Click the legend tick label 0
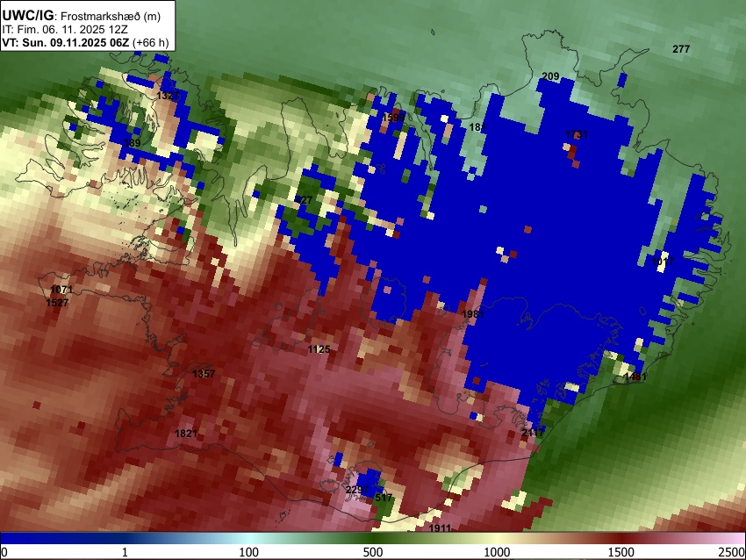 point(4,552)
